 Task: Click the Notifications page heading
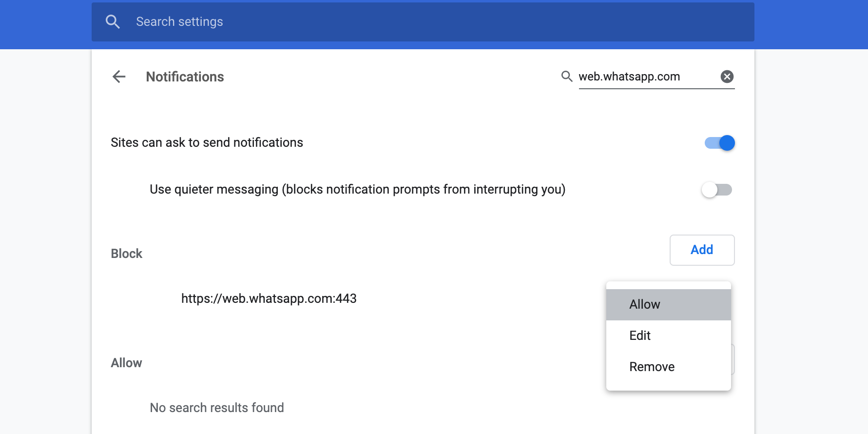point(185,77)
